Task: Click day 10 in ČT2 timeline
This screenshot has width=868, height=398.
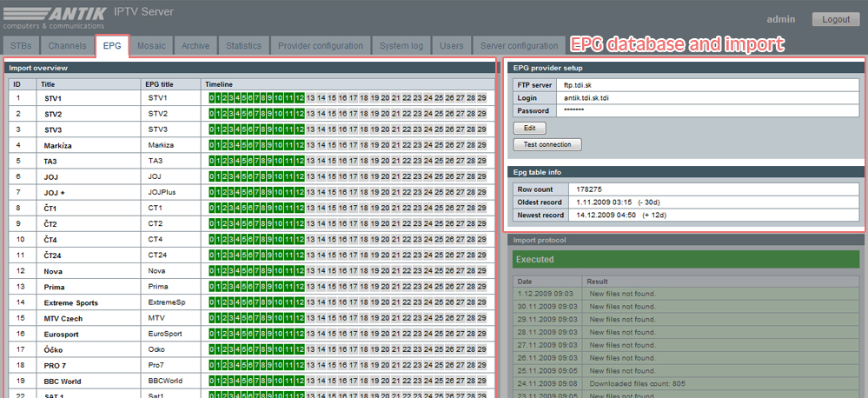Action: click(278, 223)
